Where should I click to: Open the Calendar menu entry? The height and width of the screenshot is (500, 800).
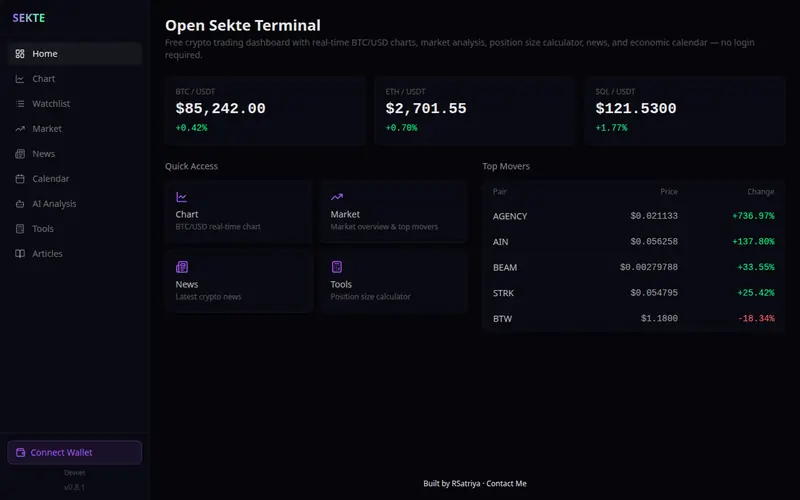coord(74,179)
